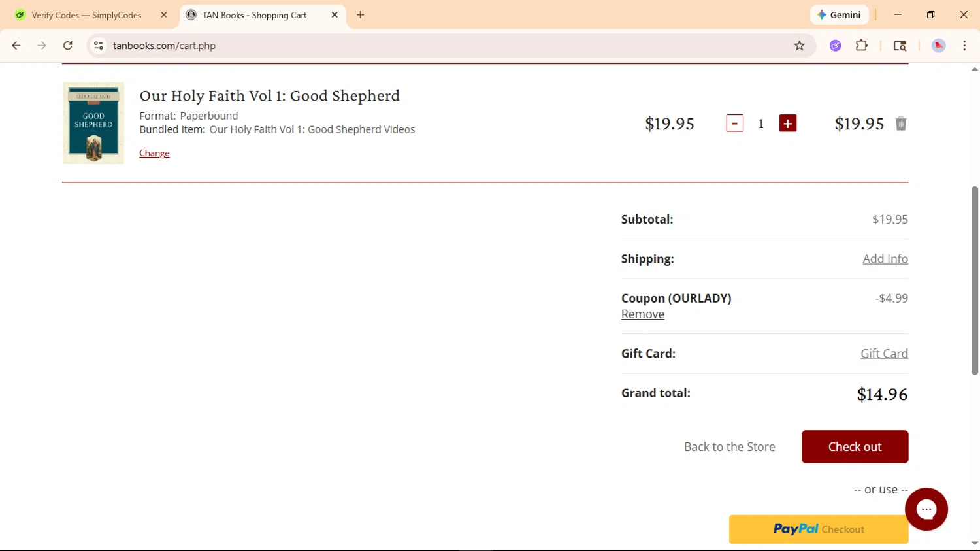
Task: Pay with PayPal Checkout button
Action: [819, 529]
